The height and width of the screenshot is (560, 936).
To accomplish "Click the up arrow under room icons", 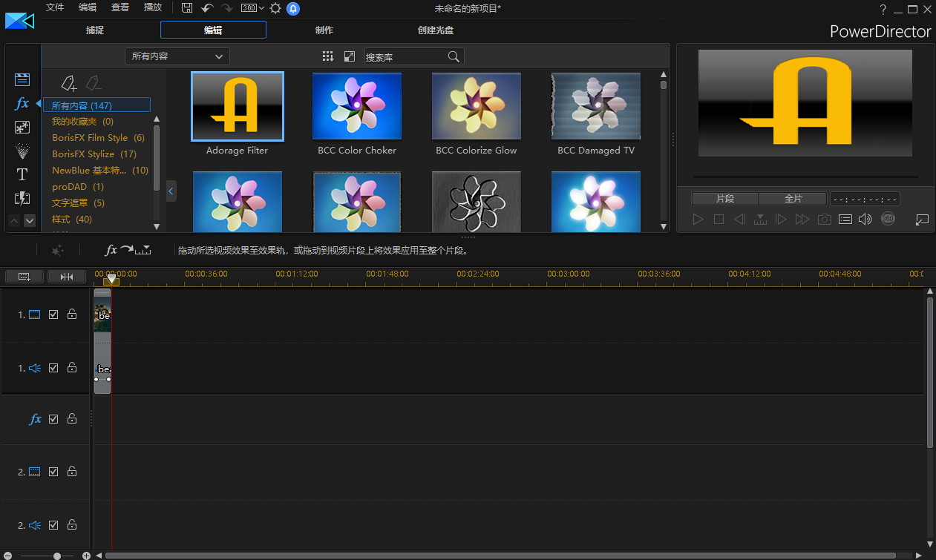I will click(x=14, y=220).
